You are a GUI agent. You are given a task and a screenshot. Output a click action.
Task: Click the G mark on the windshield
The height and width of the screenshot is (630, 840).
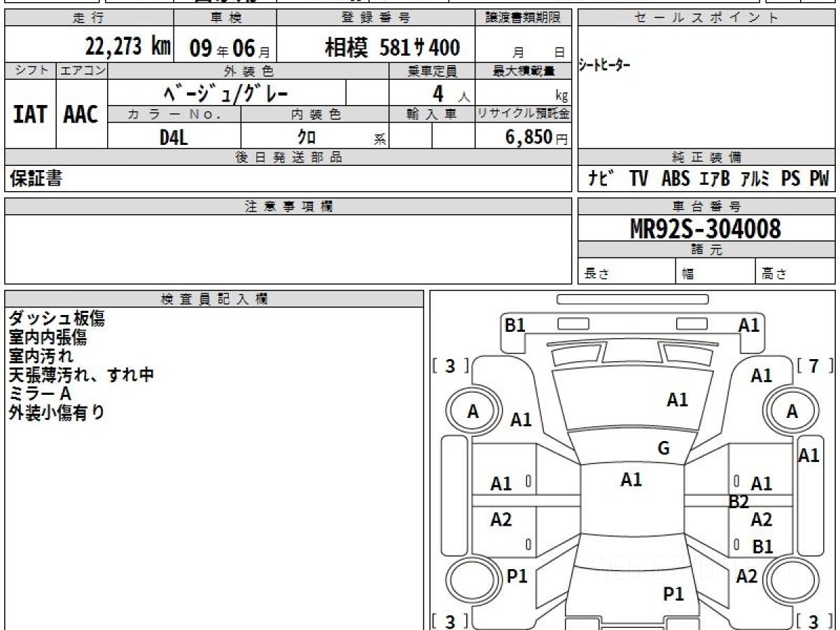coord(664,449)
